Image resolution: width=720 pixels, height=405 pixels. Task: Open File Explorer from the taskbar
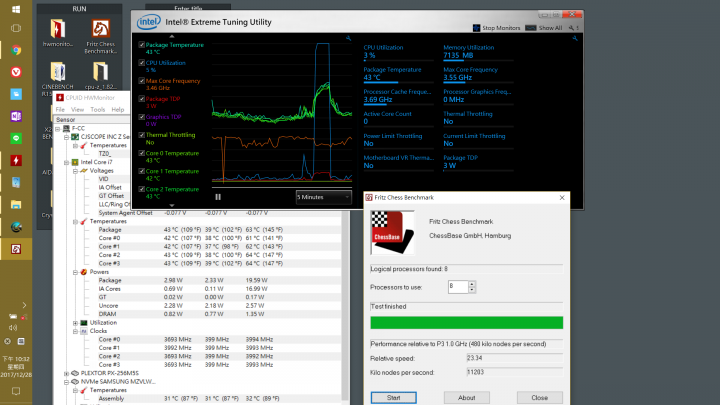coord(16,205)
